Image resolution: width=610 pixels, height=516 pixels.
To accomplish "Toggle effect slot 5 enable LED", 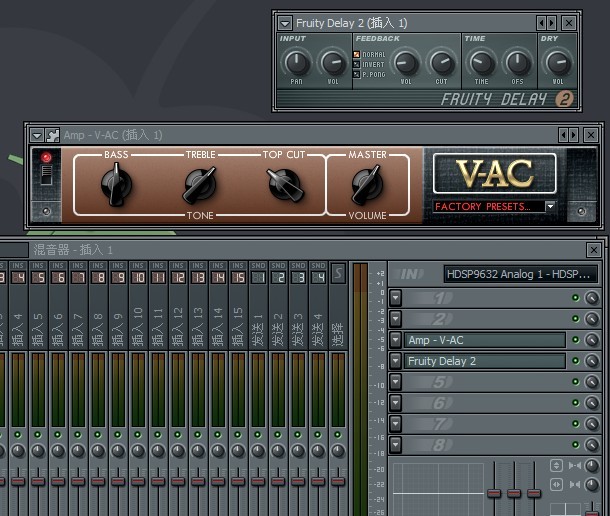I will [x=575, y=382].
